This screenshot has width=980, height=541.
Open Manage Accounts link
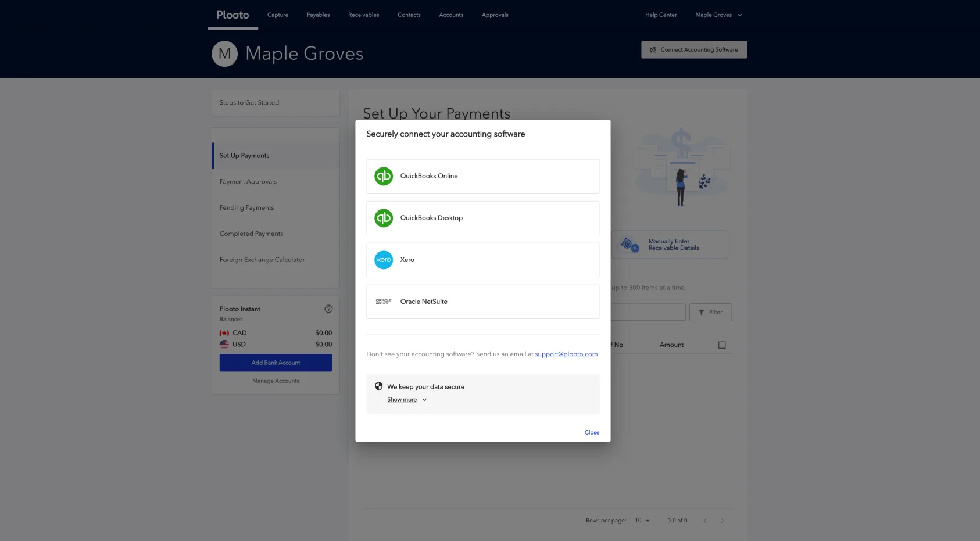click(276, 381)
